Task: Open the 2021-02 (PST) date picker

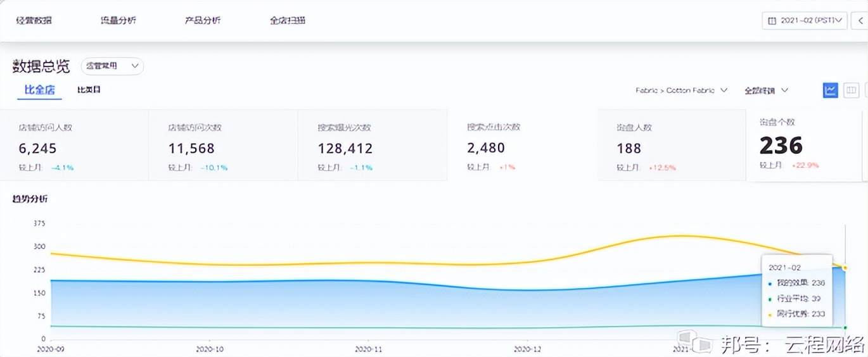Action: 805,20
